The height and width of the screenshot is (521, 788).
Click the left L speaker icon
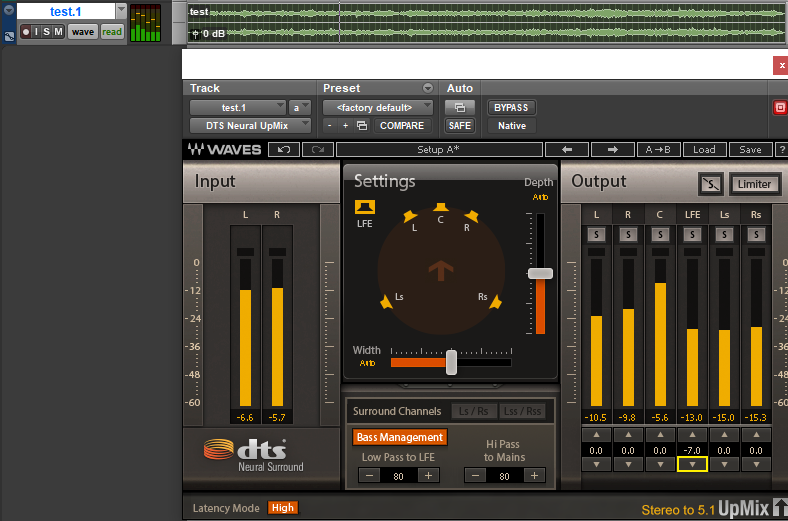click(410, 216)
